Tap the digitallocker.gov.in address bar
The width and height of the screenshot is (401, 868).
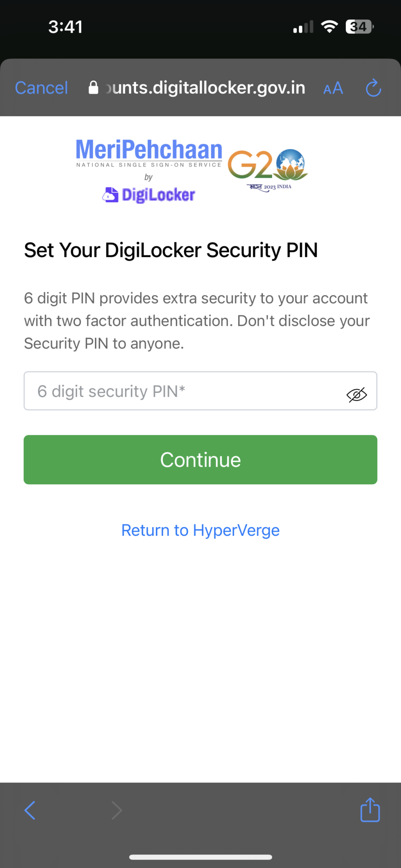click(x=197, y=88)
